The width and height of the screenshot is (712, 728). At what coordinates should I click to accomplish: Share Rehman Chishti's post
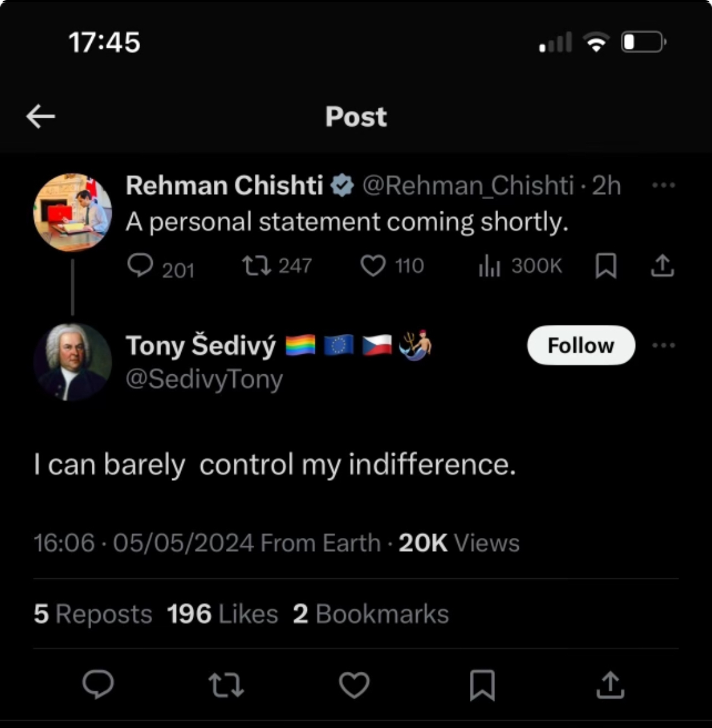(x=662, y=266)
